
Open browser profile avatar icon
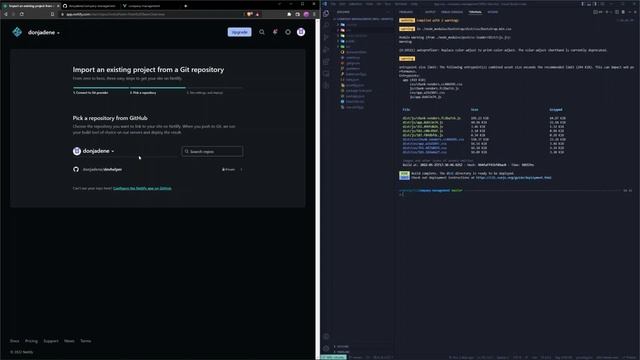click(306, 14)
